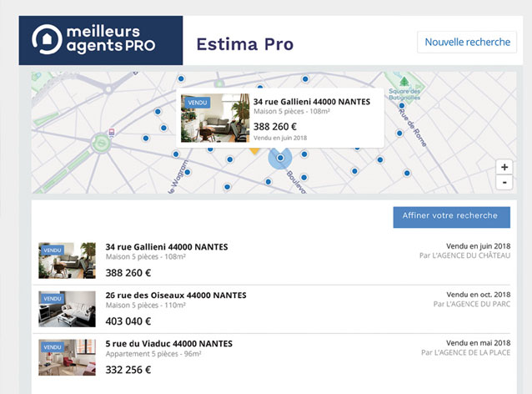The image size is (532, 394).
Task: Click the L'AGENCE DU PARC agency name
Action: [x=479, y=304]
